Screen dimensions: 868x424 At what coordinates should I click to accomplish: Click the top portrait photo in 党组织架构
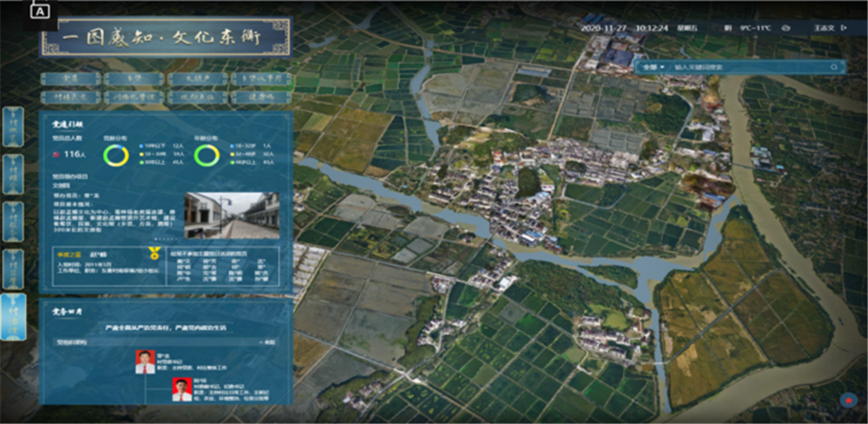point(145,362)
